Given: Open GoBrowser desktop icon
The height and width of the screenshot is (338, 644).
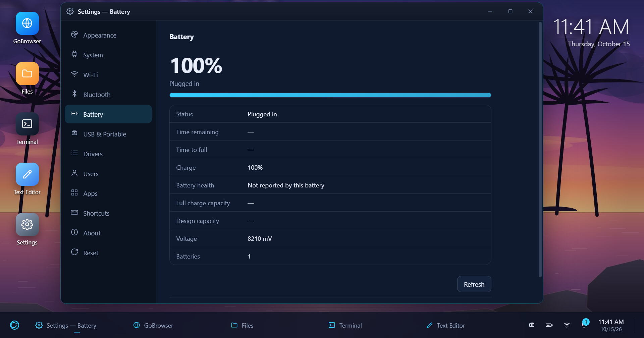Looking at the screenshot, I should pos(27,29).
